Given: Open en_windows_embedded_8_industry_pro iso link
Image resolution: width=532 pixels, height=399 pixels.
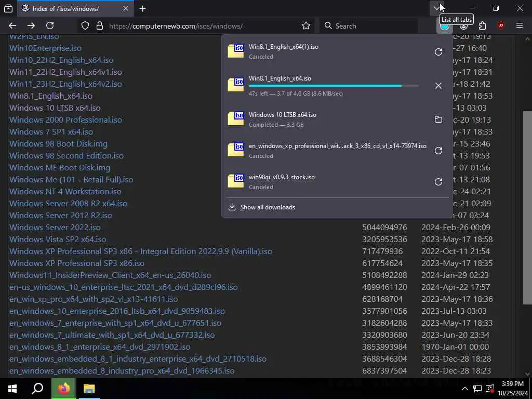Looking at the screenshot, I should pos(122,371).
